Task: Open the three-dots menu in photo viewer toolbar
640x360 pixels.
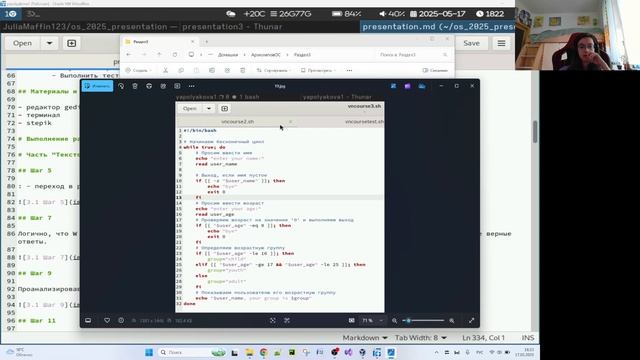Action: [191, 86]
